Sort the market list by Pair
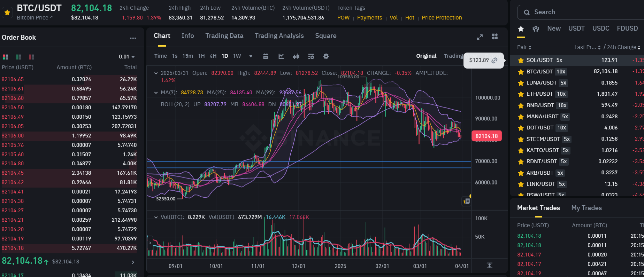Viewport: 644px width, 277px height. pos(524,47)
